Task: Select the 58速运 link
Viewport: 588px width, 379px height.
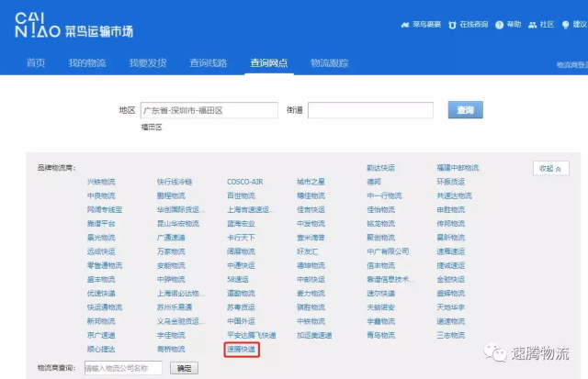Action: 238,279
